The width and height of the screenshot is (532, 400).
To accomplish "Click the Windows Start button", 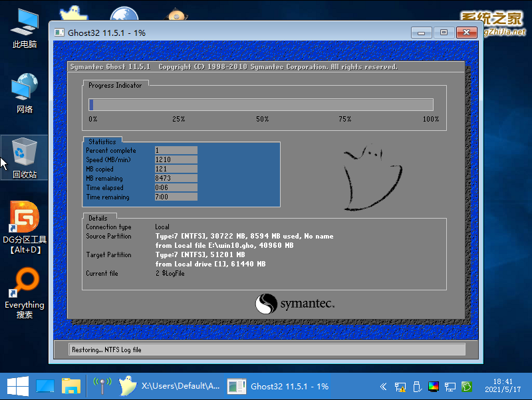I will (17, 386).
